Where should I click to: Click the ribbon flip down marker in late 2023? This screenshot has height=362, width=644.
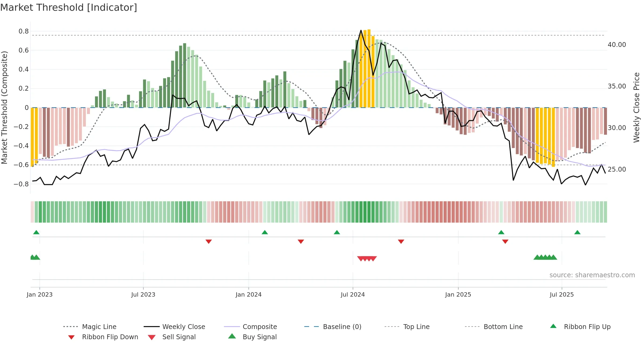[208, 242]
